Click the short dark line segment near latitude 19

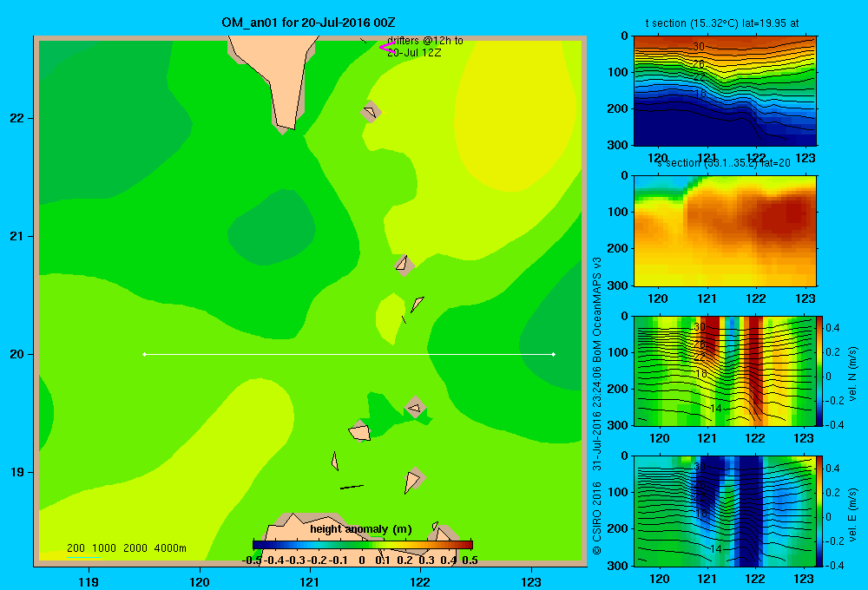[352, 487]
